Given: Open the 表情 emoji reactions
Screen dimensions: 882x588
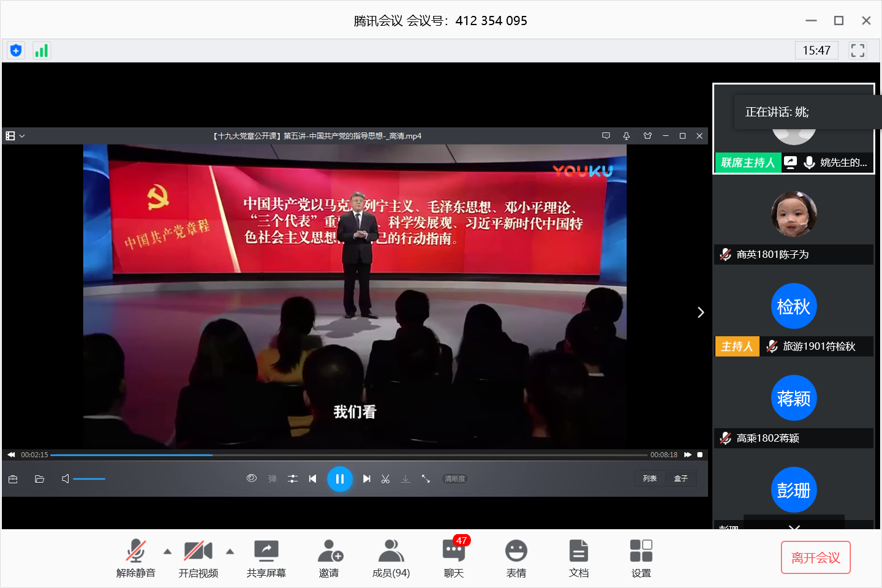Looking at the screenshot, I should 516,557.
